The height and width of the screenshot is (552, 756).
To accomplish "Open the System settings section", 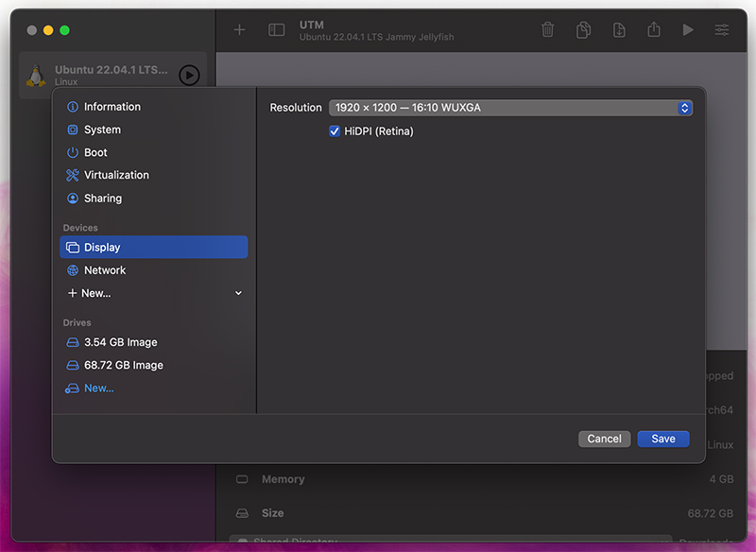I will click(154, 129).
